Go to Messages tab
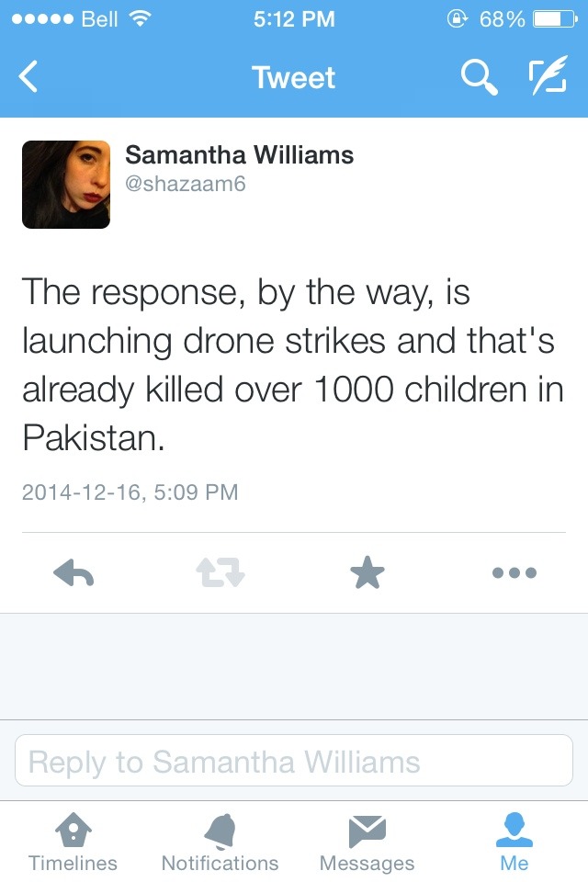Image resolution: width=588 pixels, height=882 pixels. 367,842
